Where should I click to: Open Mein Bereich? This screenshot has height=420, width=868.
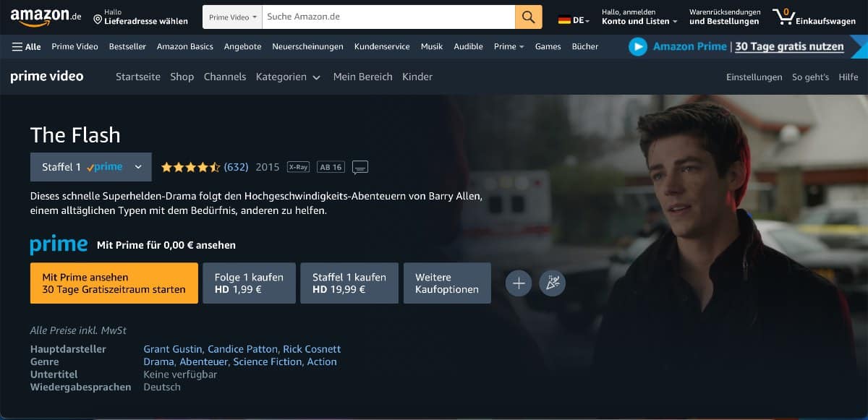pos(363,77)
